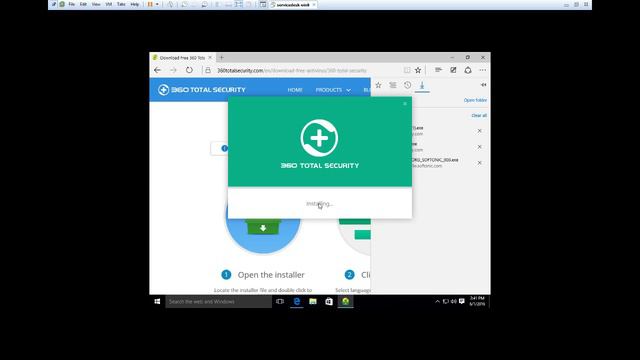Show History in Hub panel
This screenshot has height=360, width=640.
click(407, 85)
